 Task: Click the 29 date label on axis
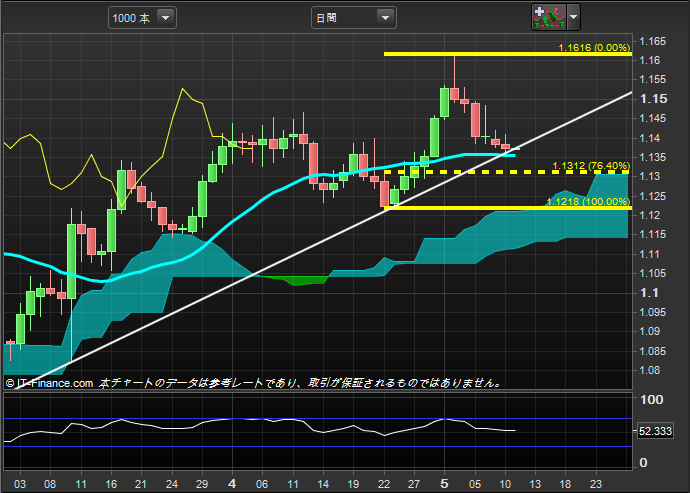pos(202,484)
